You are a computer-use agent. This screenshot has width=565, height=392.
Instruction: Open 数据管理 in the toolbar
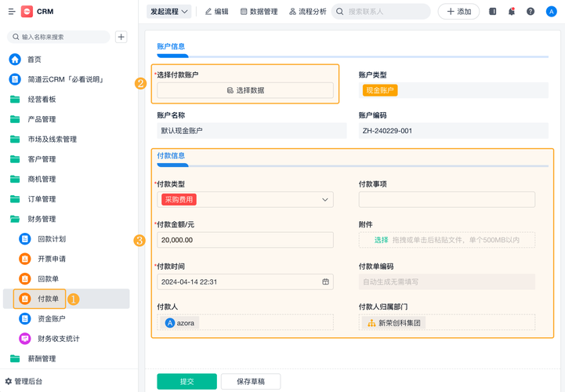[x=259, y=12]
